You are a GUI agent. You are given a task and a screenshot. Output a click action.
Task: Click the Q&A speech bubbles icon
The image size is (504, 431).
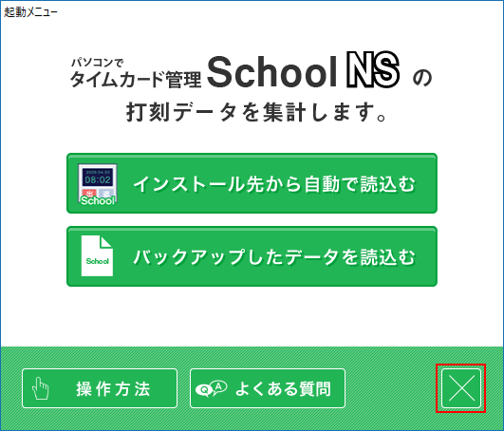[211, 388]
